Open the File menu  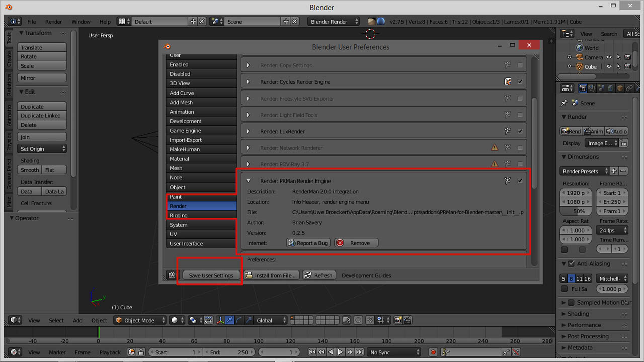click(32, 22)
